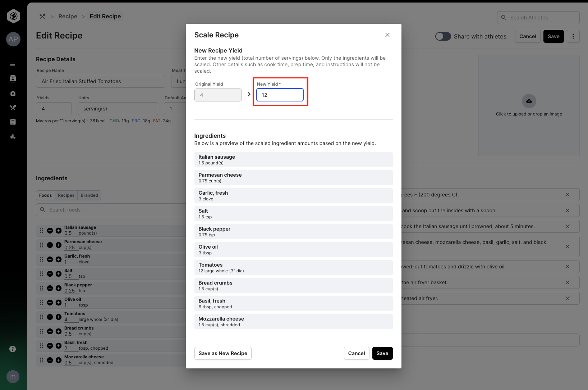Open the help question mark icon
This screenshot has width=588, height=390.
tap(13, 349)
